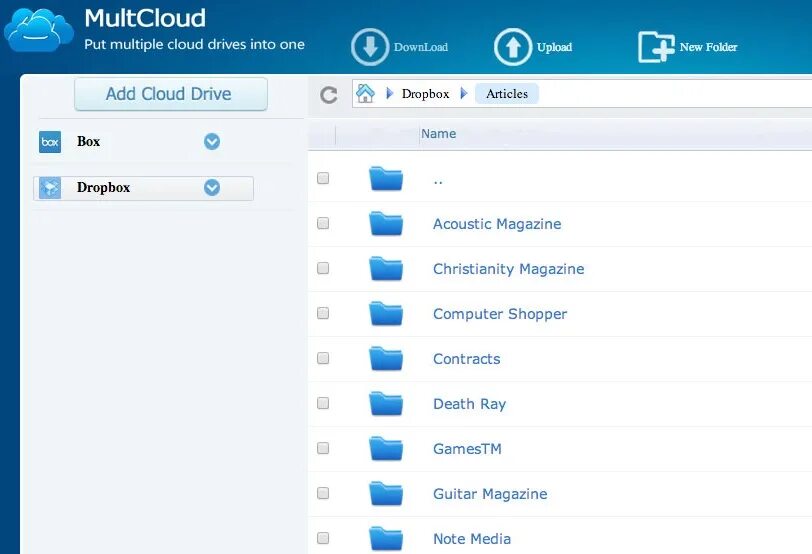Click the Add Cloud Drive button
Image resolution: width=812 pixels, height=554 pixels.
pos(171,94)
